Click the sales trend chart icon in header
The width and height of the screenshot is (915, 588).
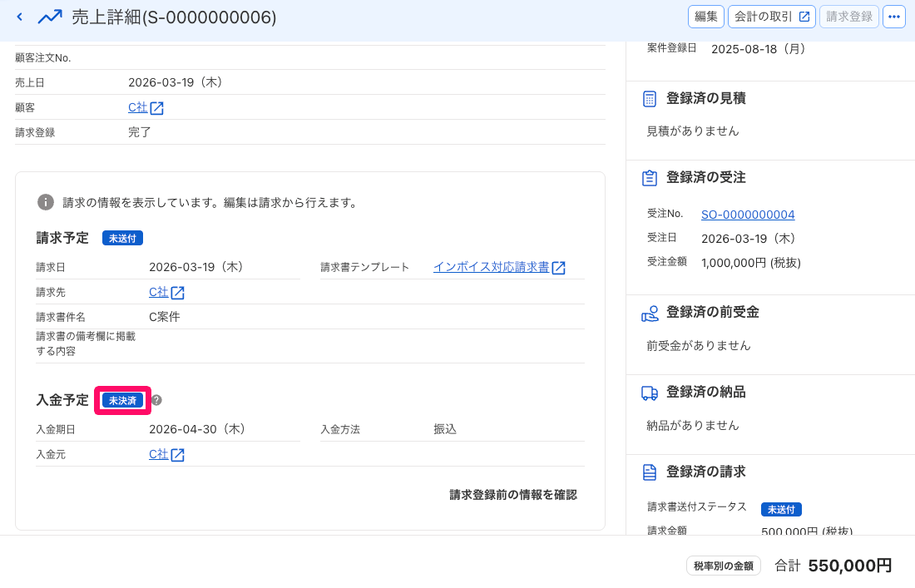click(x=50, y=17)
